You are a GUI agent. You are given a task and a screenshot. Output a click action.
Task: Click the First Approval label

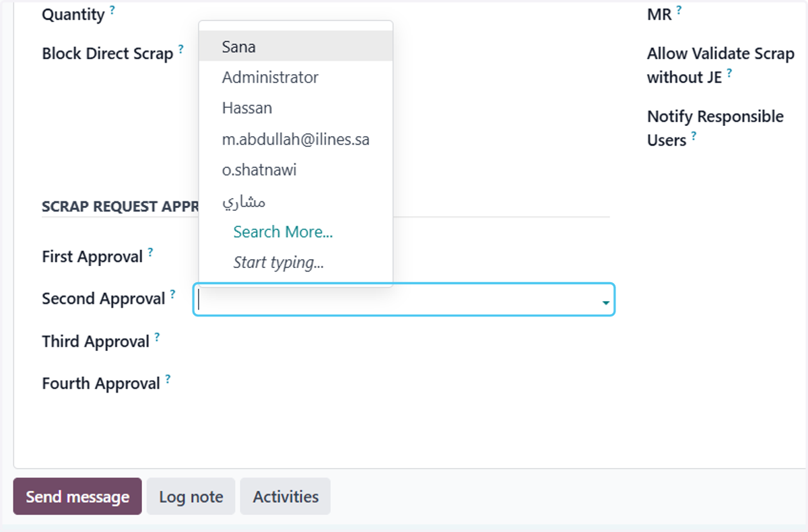coord(92,257)
